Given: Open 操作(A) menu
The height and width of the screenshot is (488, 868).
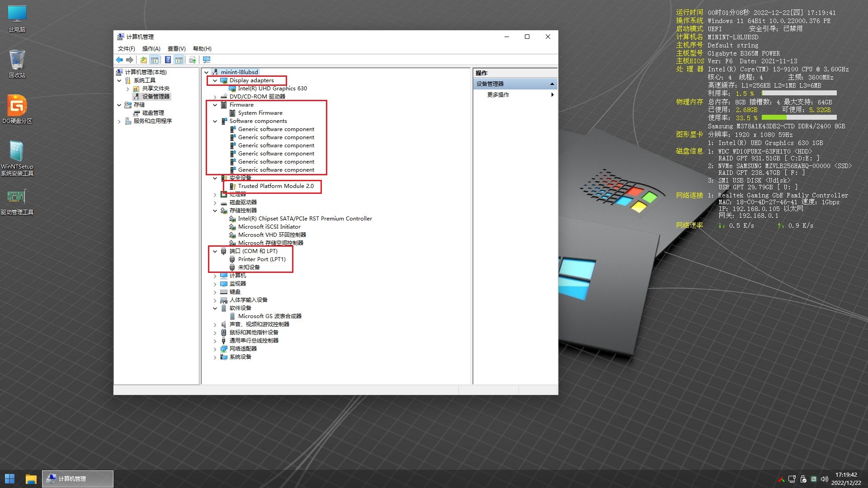Looking at the screenshot, I should coord(151,49).
